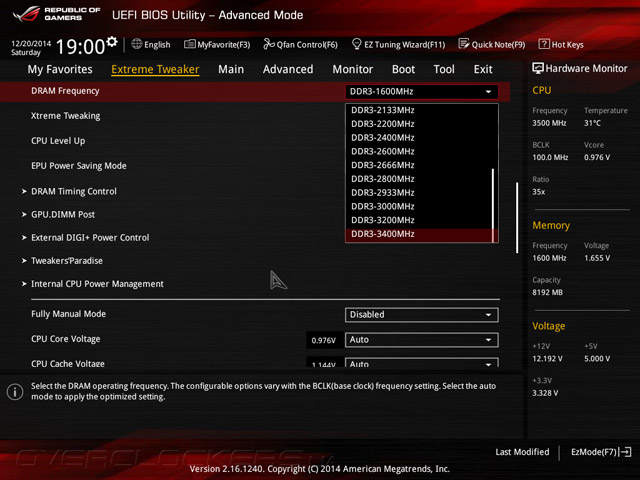Click the EzMode exit arrow icon

coord(626,452)
